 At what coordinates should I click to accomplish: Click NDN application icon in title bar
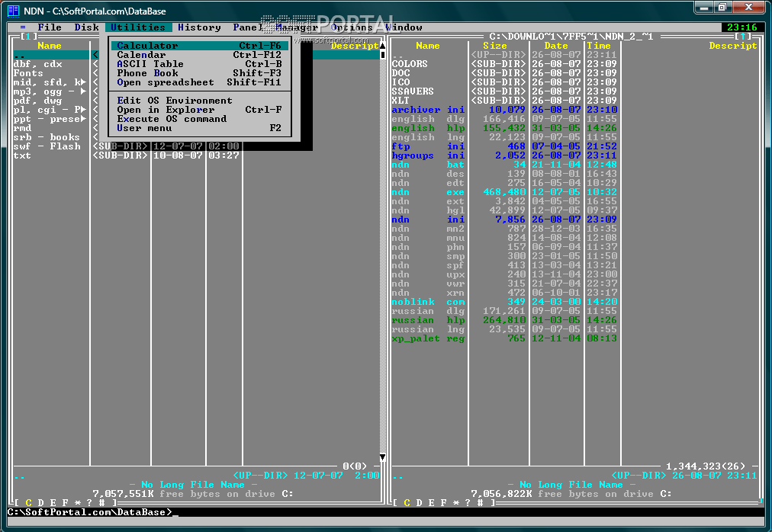(13, 11)
